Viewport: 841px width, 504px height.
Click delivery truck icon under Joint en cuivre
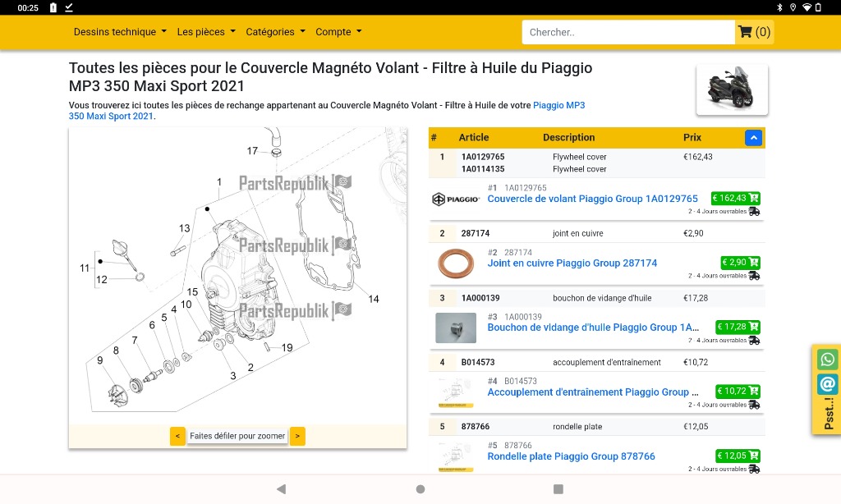(754, 276)
